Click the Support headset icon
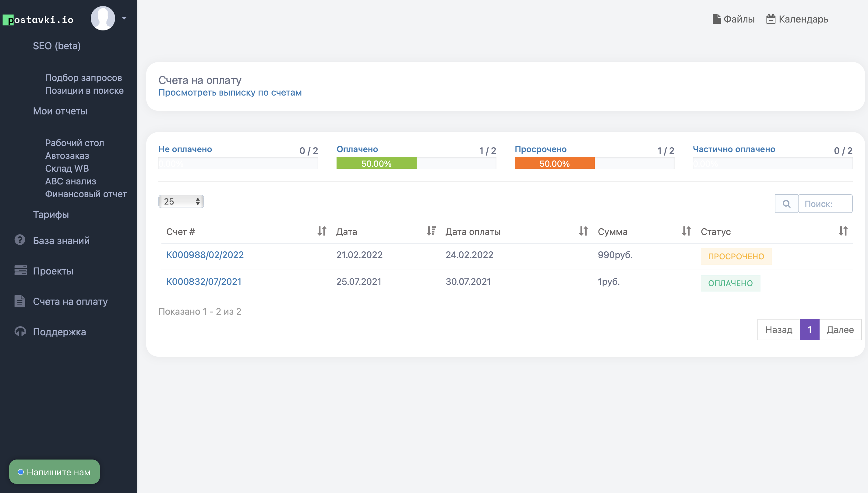This screenshot has width=868, height=493. [x=20, y=331]
